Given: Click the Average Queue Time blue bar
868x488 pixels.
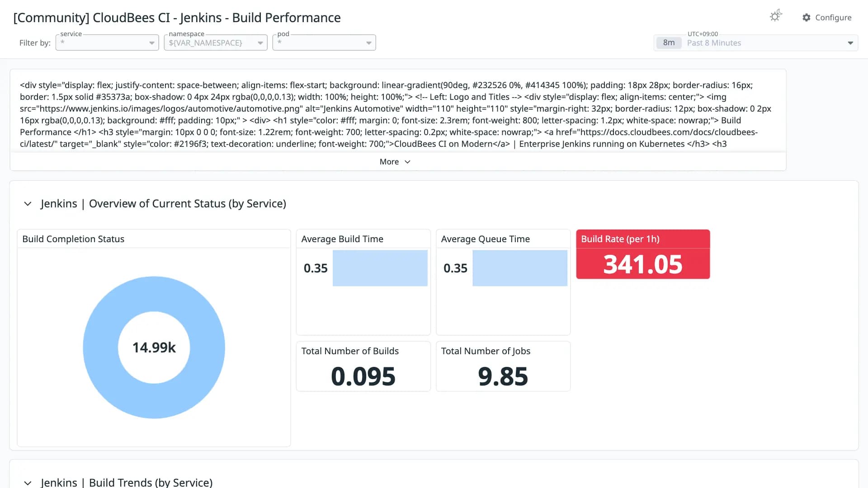Looking at the screenshot, I should coord(520,268).
